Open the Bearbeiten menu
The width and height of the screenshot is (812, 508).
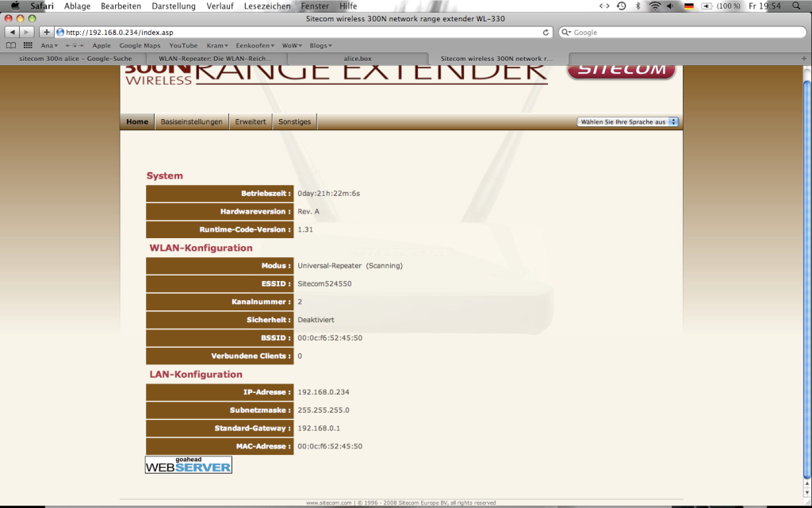[x=121, y=6]
